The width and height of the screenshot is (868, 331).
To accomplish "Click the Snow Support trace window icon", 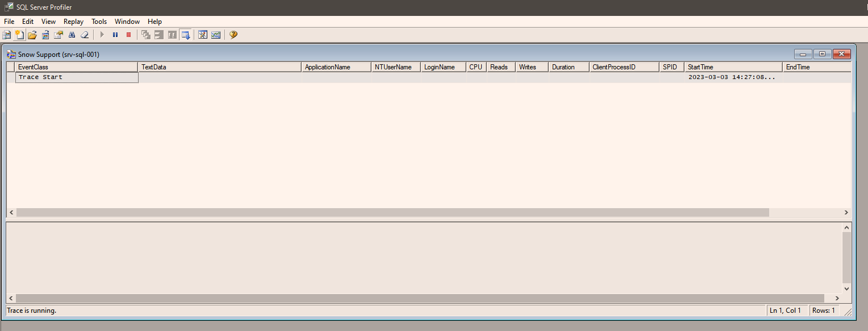I will click(x=11, y=55).
